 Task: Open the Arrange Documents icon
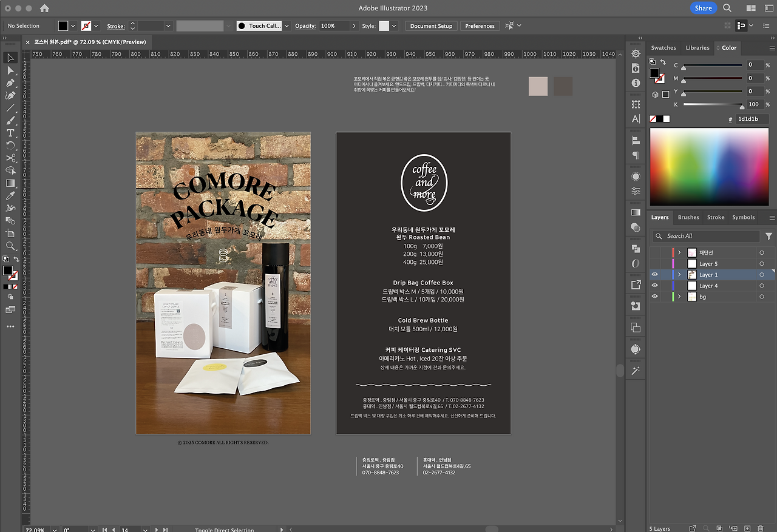(x=752, y=8)
